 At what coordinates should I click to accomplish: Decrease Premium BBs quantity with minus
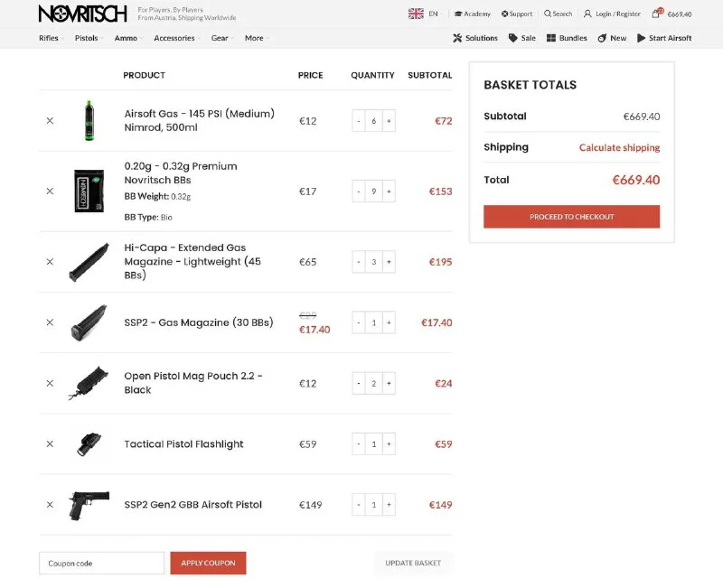coord(359,191)
